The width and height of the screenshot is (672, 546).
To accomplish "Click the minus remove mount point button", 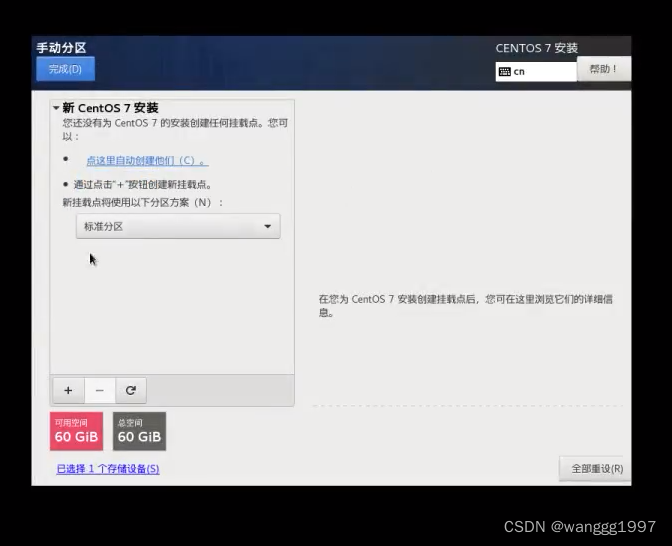I will tap(99, 390).
